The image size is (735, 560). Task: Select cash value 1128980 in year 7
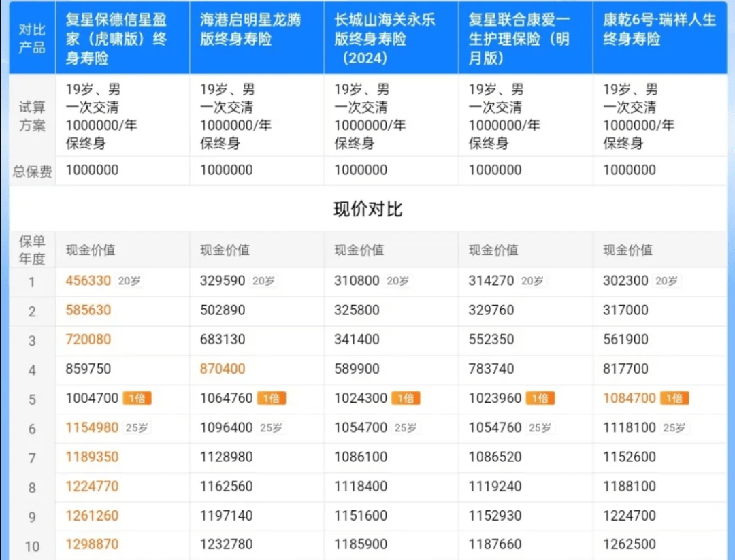pyautogui.click(x=227, y=457)
